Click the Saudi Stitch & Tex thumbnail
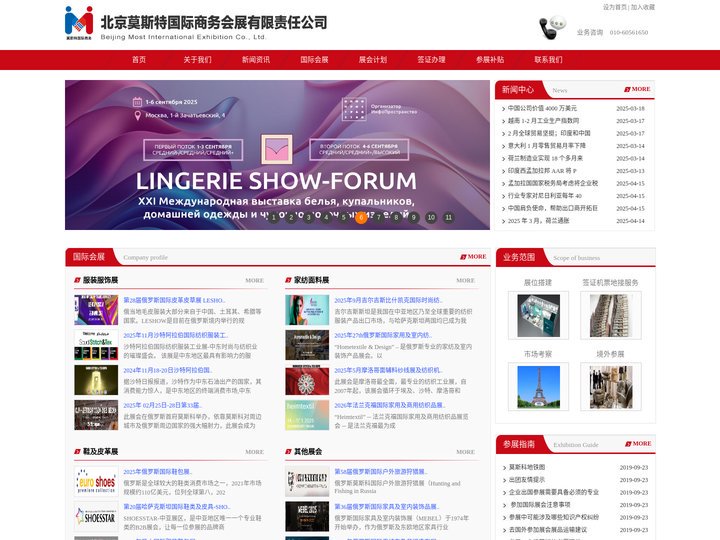720x540 pixels. (96, 345)
